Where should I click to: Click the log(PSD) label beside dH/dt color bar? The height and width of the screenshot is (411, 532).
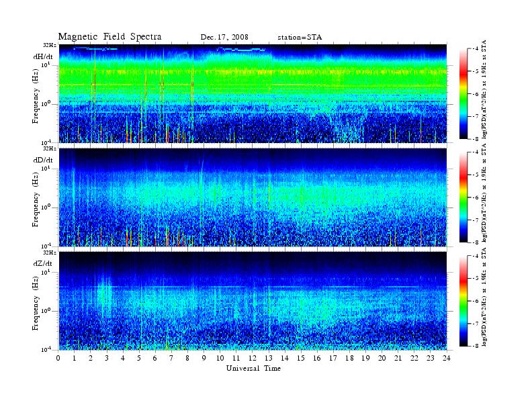pyautogui.click(x=484, y=89)
